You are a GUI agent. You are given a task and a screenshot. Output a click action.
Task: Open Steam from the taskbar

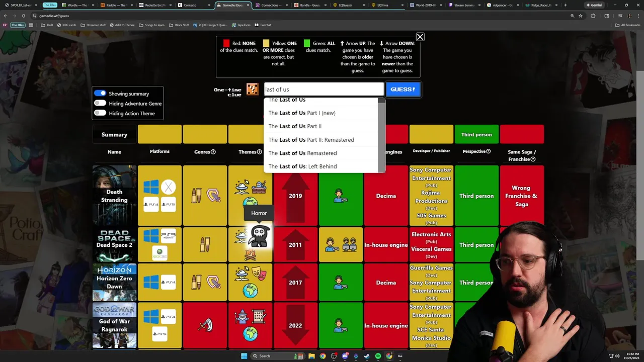point(367,356)
